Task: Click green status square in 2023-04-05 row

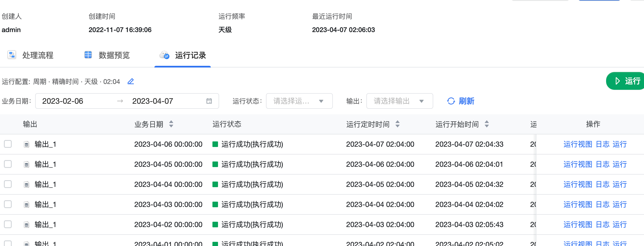Action: point(215,164)
